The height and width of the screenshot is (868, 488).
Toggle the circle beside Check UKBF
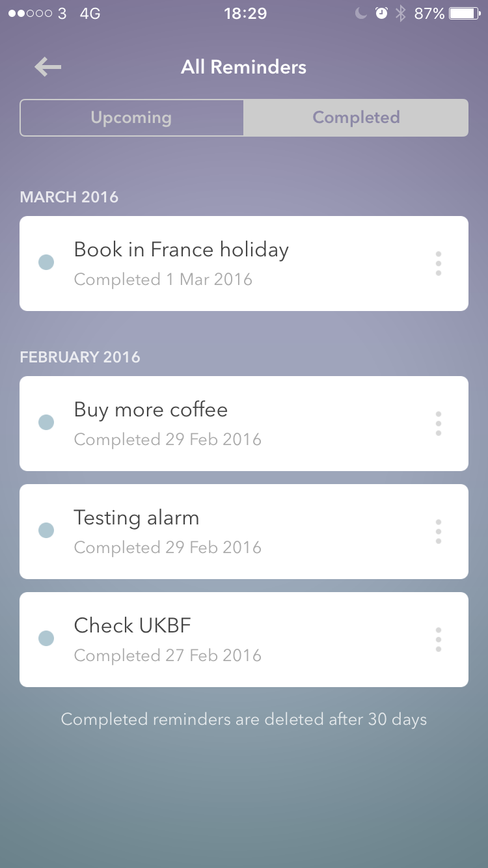(x=46, y=639)
